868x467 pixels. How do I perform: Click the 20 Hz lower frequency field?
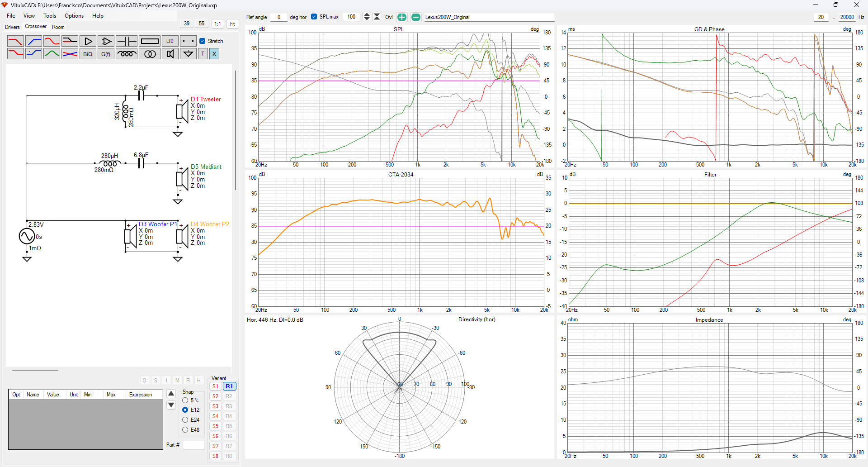pyautogui.click(x=821, y=17)
